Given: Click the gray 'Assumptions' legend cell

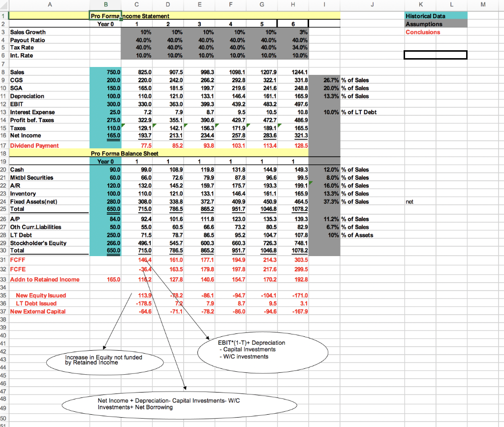Looking at the screenshot, I should pos(436,24).
